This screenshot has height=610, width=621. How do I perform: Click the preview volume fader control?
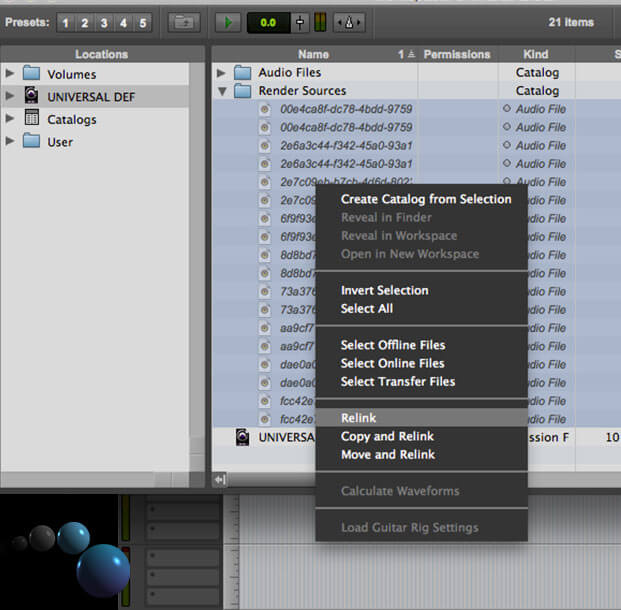300,21
